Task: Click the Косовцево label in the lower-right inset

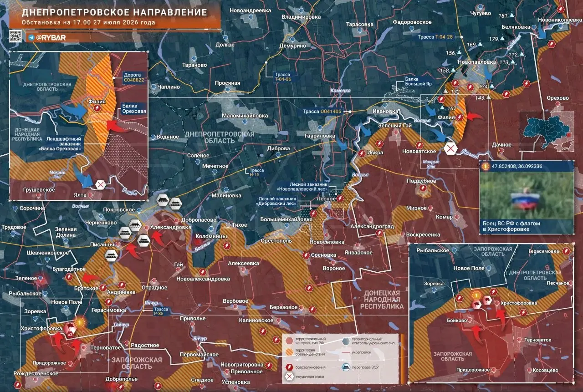Action: click(545, 370)
